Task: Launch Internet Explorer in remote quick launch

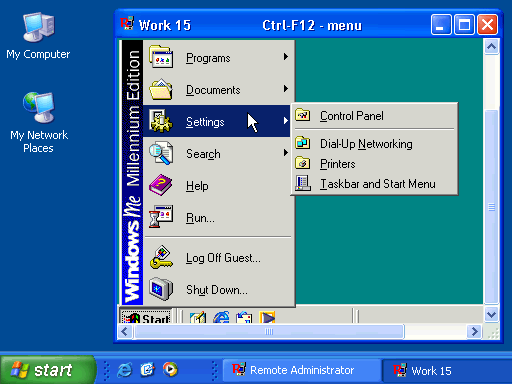Action: point(221,317)
